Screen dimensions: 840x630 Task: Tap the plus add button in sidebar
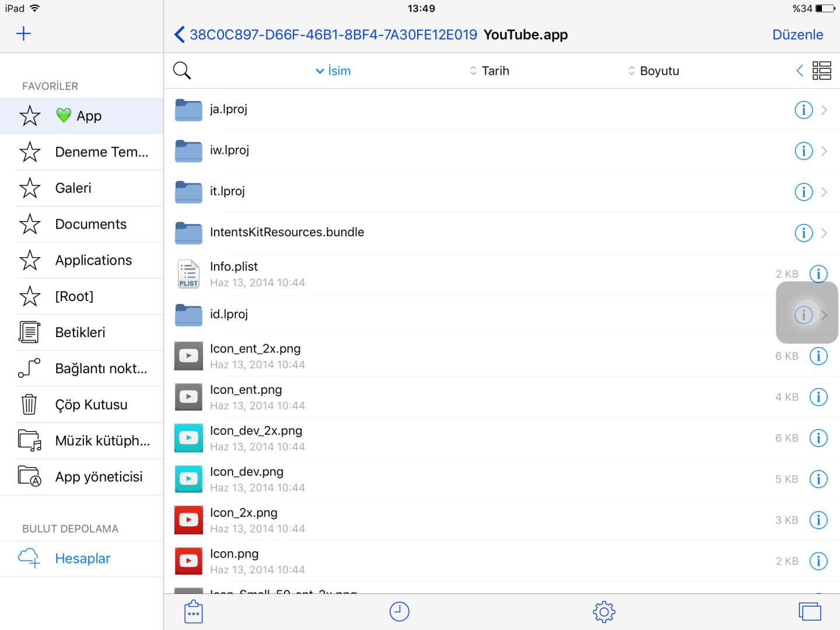[x=23, y=33]
